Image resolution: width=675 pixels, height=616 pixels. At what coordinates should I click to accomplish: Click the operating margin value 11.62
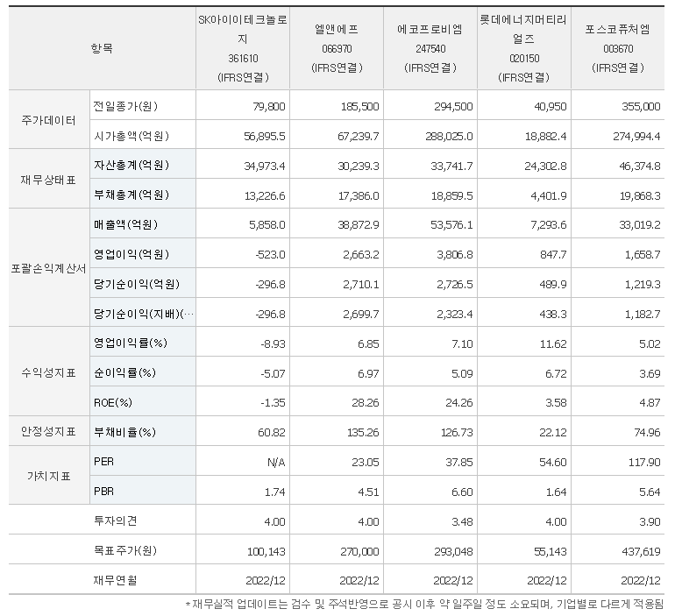click(x=553, y=344)
